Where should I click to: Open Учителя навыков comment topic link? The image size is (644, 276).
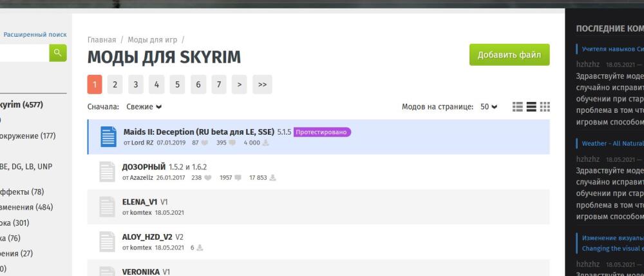click(613, 49)
